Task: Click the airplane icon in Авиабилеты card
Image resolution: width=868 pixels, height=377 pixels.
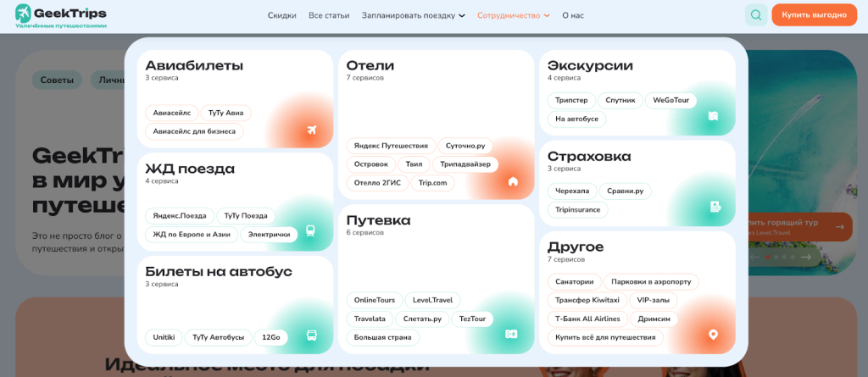Action: (311, 130)
